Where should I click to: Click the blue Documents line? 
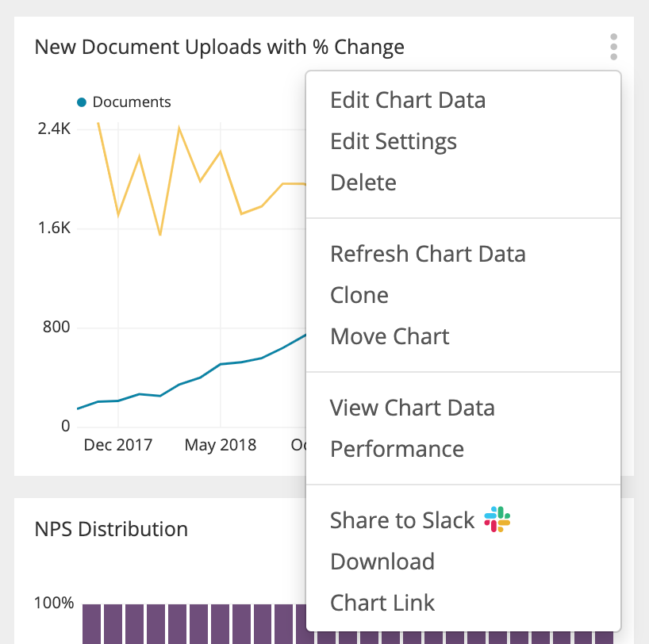coord(221,364)
